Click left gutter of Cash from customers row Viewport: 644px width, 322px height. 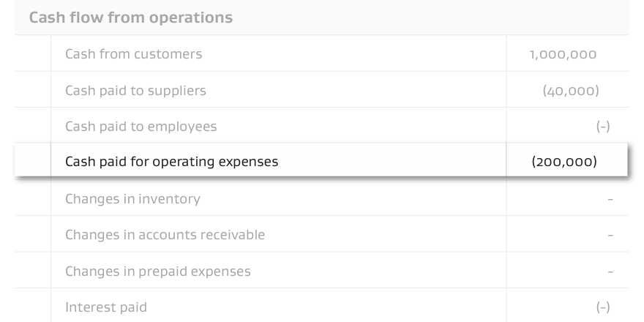click(33, 53)
